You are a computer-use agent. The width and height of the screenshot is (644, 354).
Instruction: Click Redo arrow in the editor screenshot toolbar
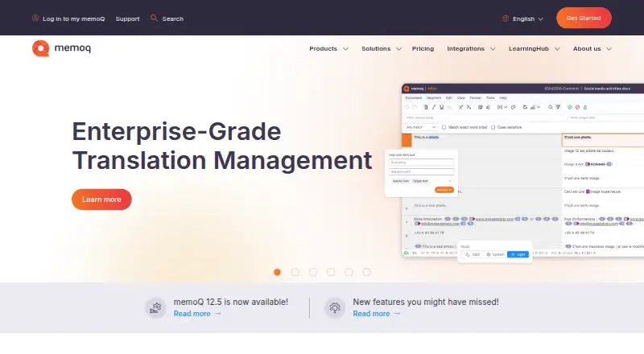click(415, 107)
